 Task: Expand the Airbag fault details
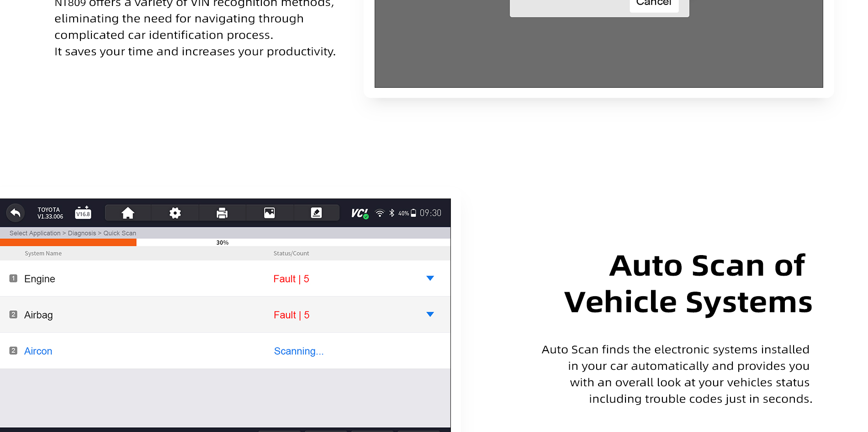pyautogui.click(x=430, y=315)
